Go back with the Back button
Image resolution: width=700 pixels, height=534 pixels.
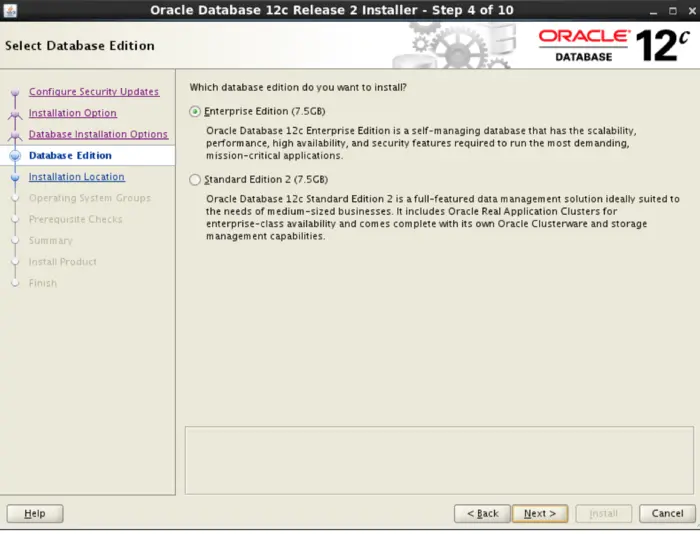pyautogui.click(x=482, y=513)
